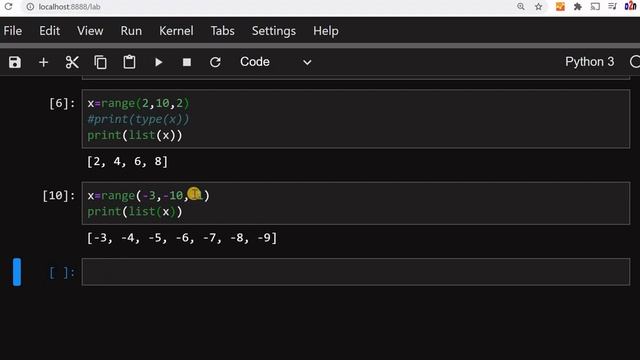Click print(list(x)) line in cell [10]
Viewport: 640px width, 360px height.
point(135,211)
